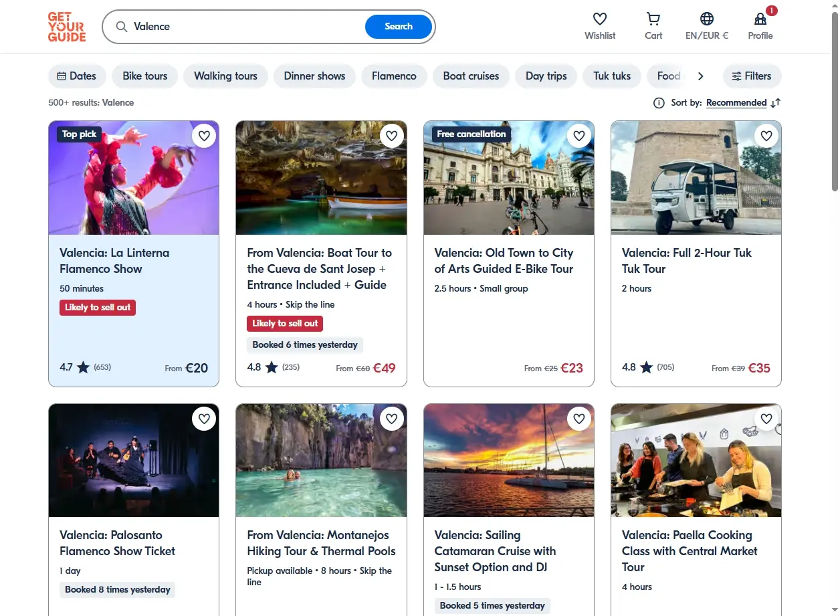840x616 pixels.
Task: Select the Dinner shows filter chip
Action: (x=314, y=76)
